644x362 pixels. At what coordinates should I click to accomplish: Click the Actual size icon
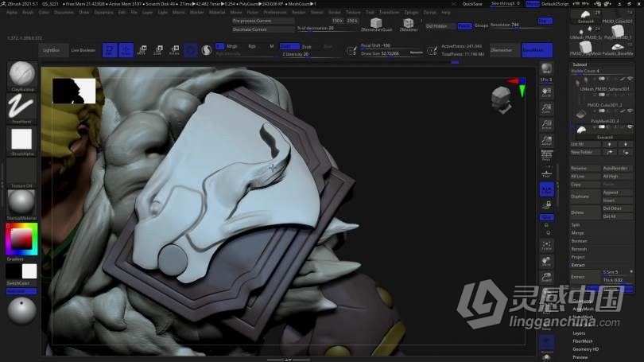pos(547,124)
